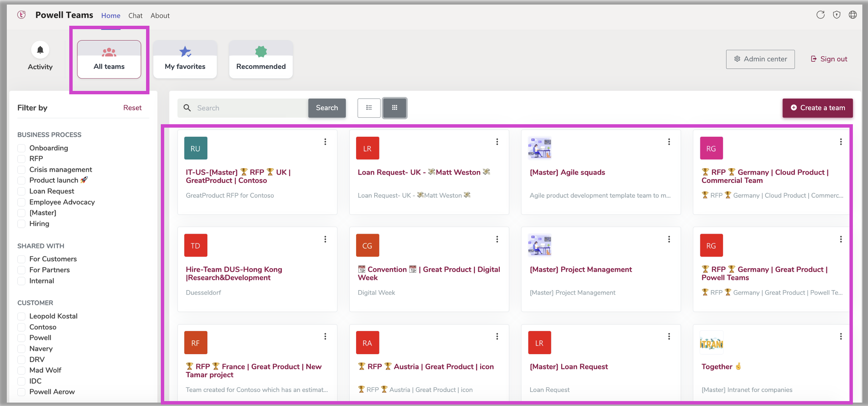Open options menu for Together card

[841, 336]
